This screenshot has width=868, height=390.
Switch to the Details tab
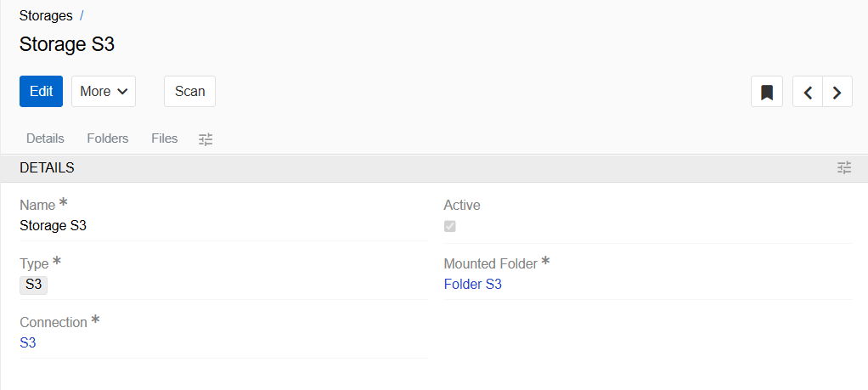(46, 138)
